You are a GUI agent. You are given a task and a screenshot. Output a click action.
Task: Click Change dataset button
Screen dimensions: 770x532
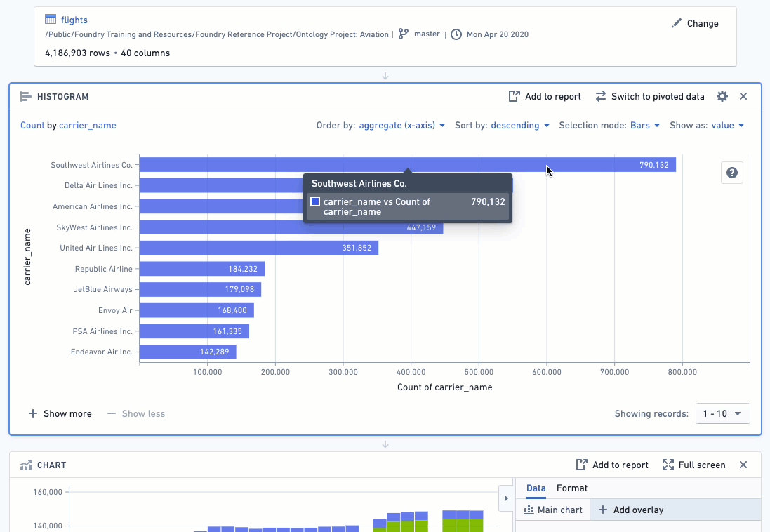(695, 24)
